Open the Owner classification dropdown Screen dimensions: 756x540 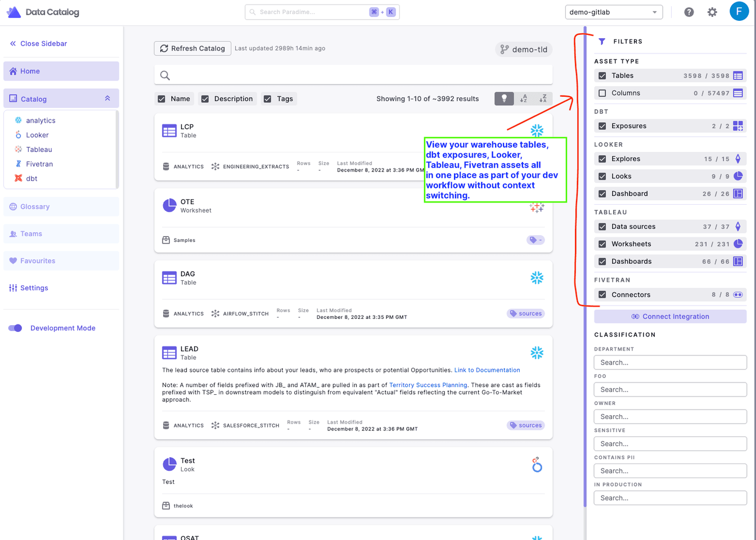pyautogui.click(x=670, y=416)
